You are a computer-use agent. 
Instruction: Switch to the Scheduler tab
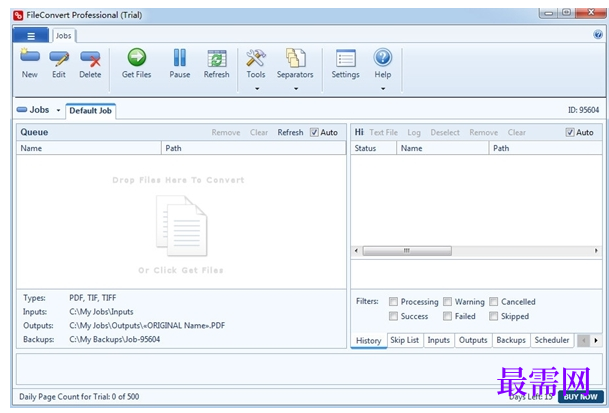552,340
